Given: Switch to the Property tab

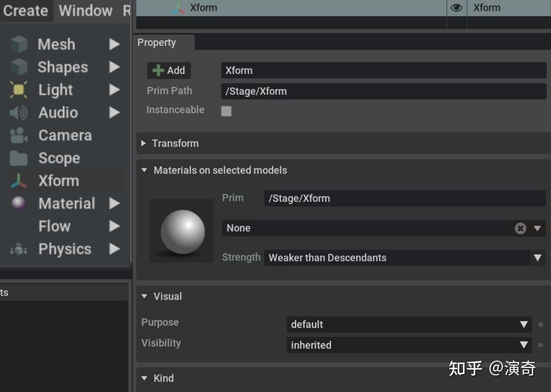Looking at the screenshot, I should click(157, 42).
